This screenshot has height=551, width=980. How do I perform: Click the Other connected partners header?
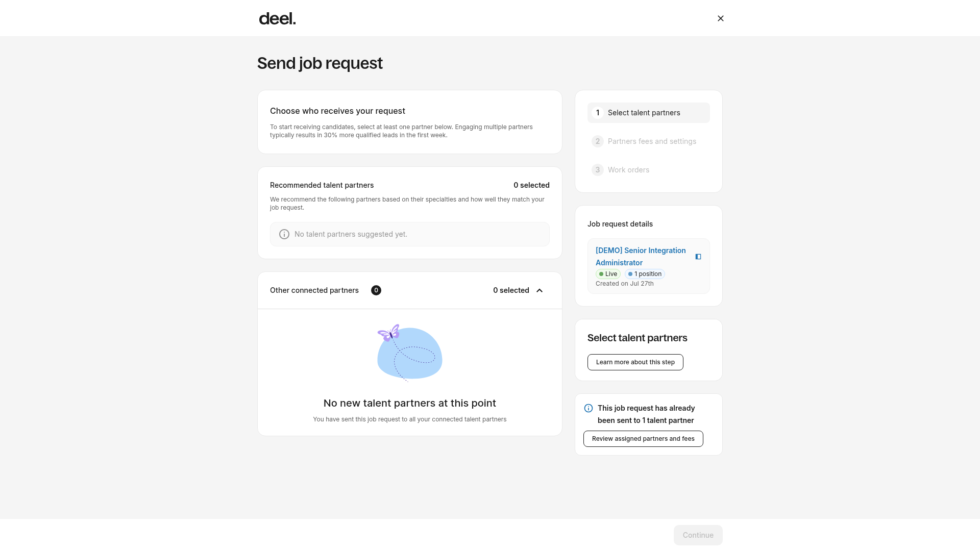tap(410, 290)
